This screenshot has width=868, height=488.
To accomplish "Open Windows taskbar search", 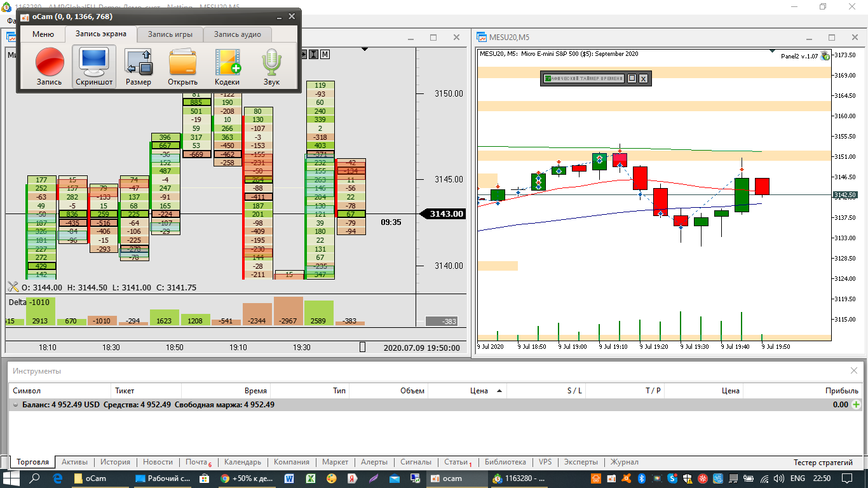I will (x=35, y=478).
